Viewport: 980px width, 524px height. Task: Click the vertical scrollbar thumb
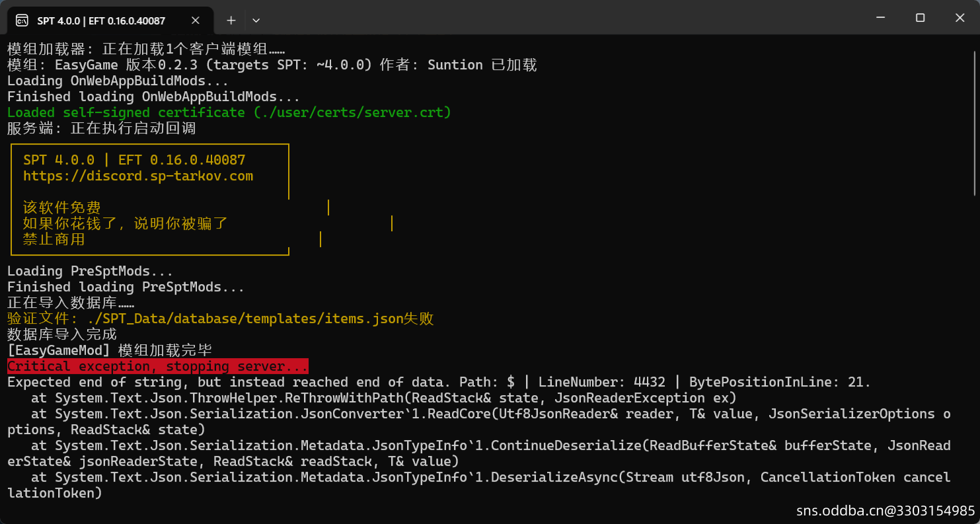pos(975,119)
